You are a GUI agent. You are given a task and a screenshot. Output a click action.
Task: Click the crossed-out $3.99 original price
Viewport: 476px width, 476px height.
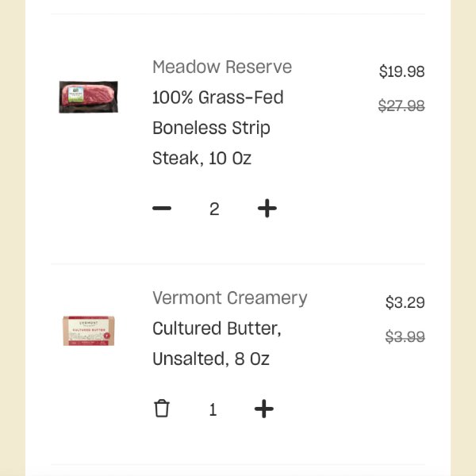pos(405,336)
